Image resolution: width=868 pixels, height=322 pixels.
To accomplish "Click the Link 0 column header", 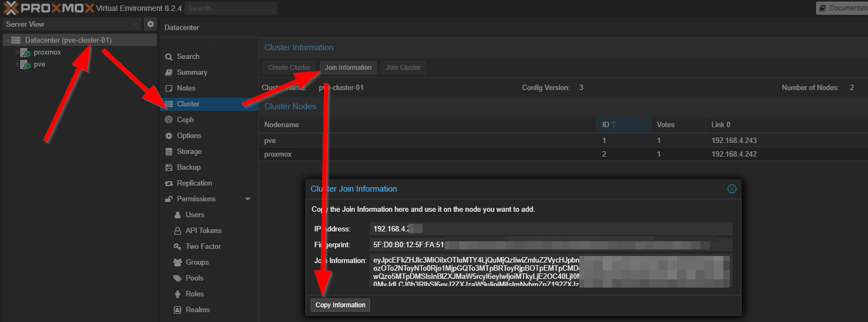I will [787, 125].
